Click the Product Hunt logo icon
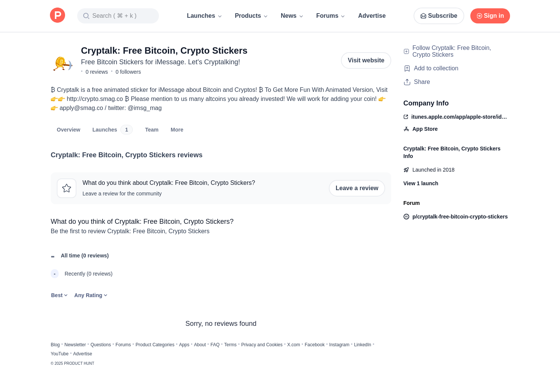Screen dimensions: 560x392 (58, 15)
